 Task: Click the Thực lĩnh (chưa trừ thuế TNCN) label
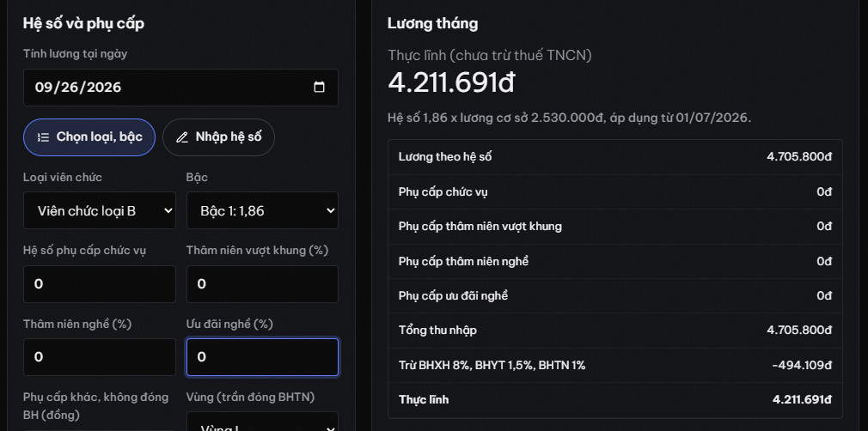click(x=490, y=55)
